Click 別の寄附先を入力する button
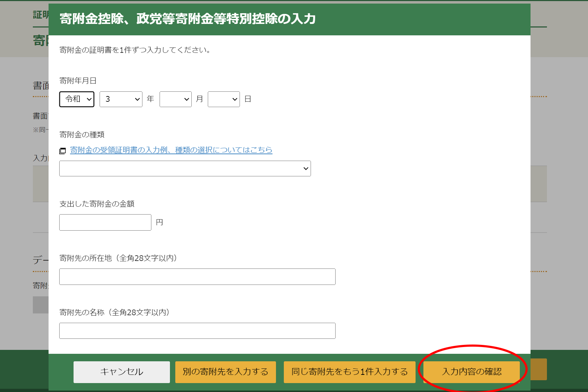 (x=226, y=372)
